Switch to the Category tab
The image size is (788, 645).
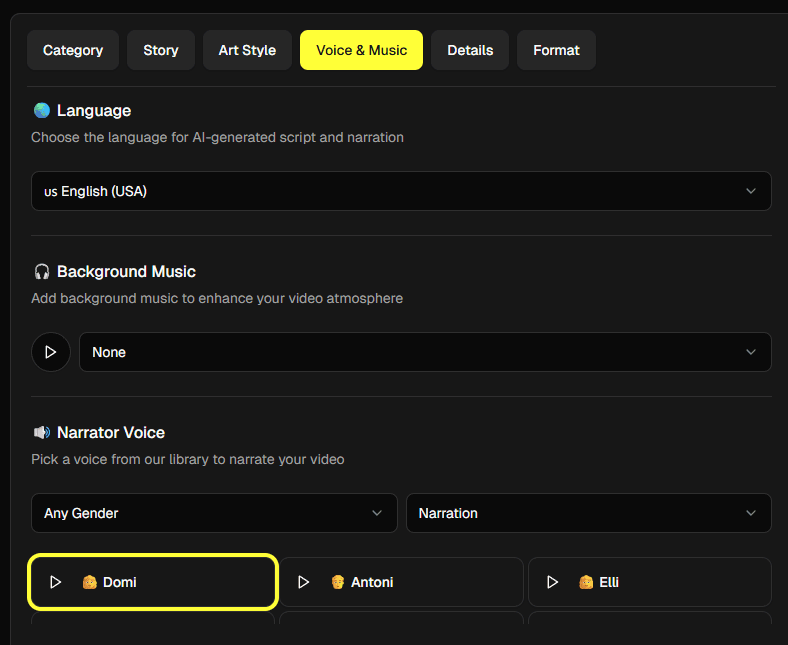coord(73,50)
